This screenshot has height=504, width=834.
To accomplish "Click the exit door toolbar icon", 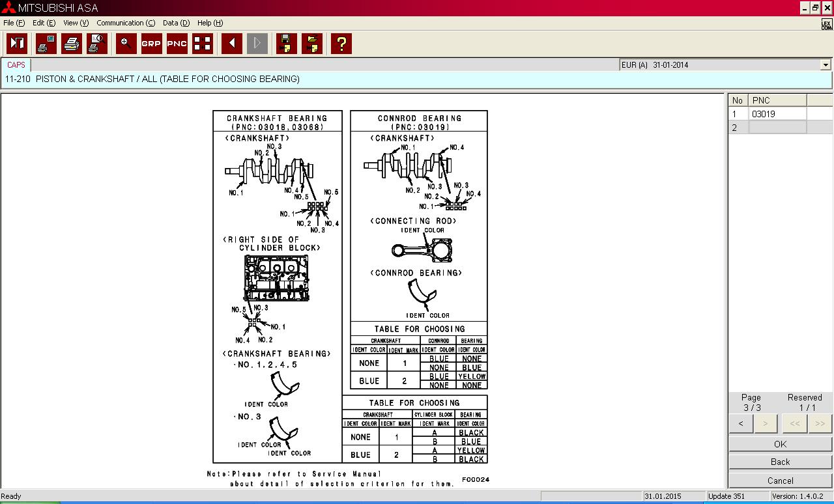I will [x=17, y=44].
